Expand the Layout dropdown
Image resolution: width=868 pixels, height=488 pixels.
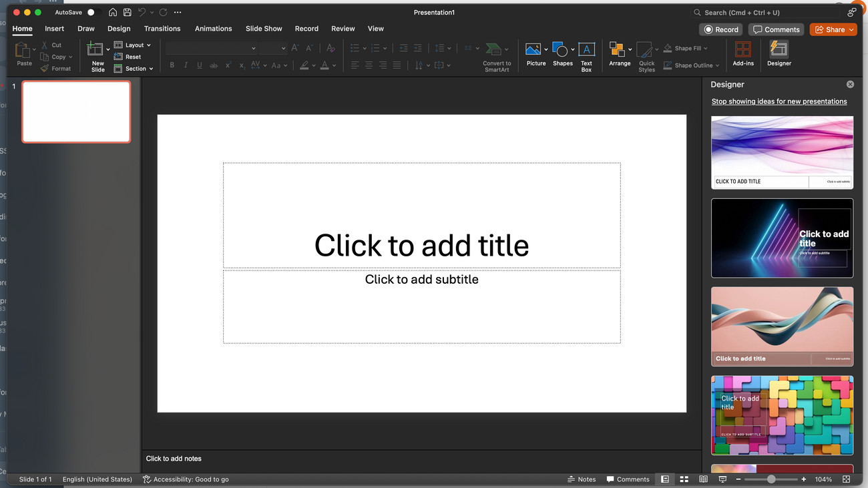click(x=134, y=45)
